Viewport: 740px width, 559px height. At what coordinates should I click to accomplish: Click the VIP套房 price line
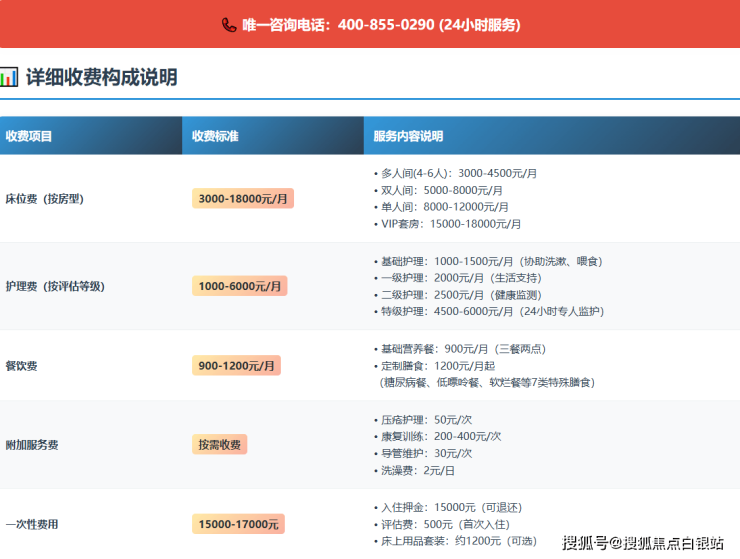[450, 224]
